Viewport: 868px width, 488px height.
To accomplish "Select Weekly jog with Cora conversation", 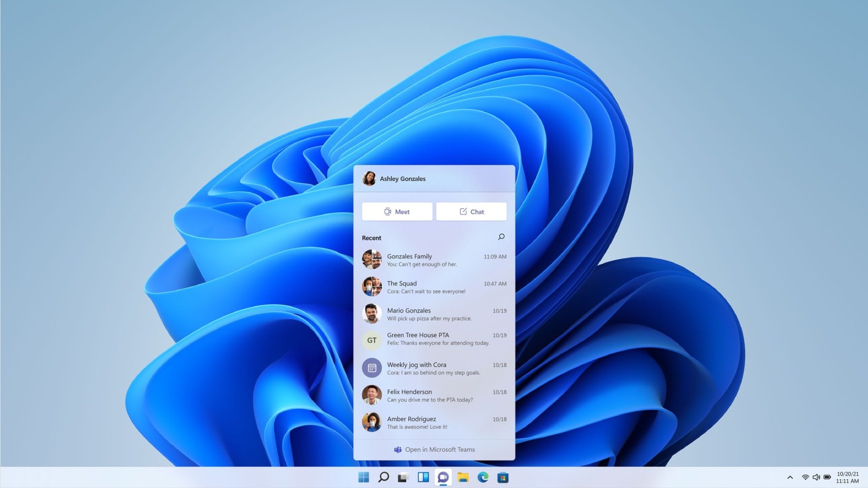I will [433, 368].
